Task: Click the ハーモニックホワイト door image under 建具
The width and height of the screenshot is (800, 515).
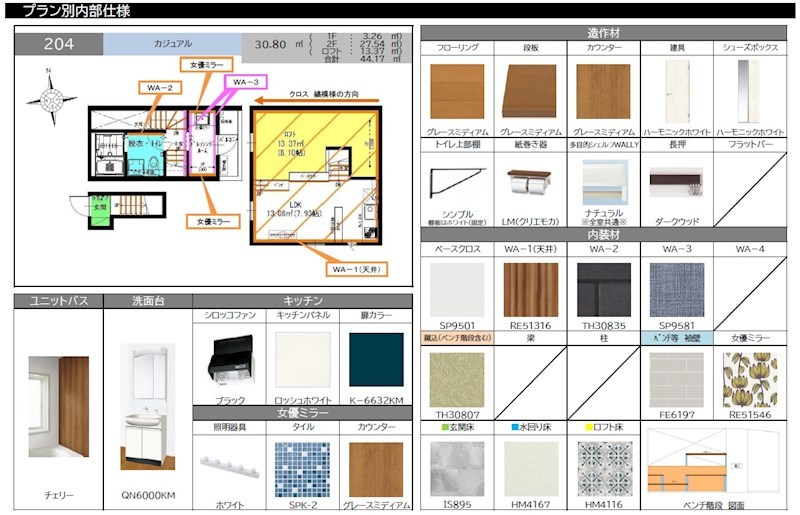Action: pyautogui.click(x=677, y=91)
